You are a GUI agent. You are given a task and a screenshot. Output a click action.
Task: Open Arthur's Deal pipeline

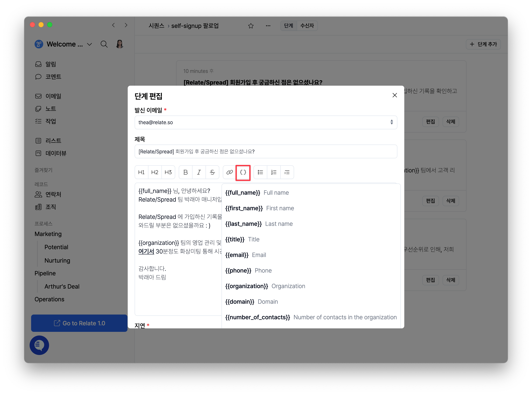pos(62,286)
